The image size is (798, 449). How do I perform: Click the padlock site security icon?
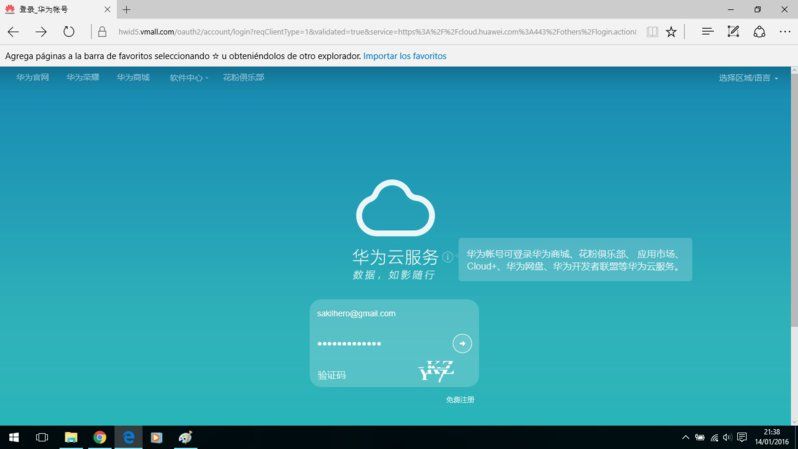click(102, 32)
